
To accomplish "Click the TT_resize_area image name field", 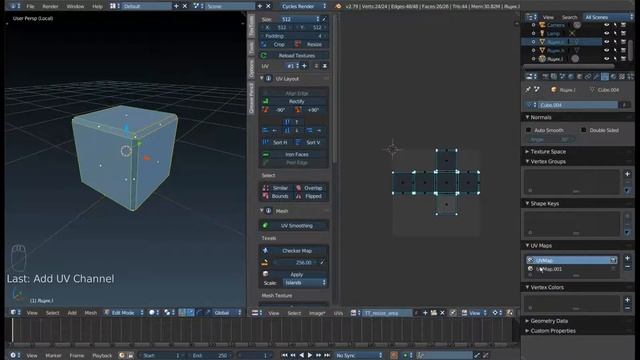I will click(387, 313).
